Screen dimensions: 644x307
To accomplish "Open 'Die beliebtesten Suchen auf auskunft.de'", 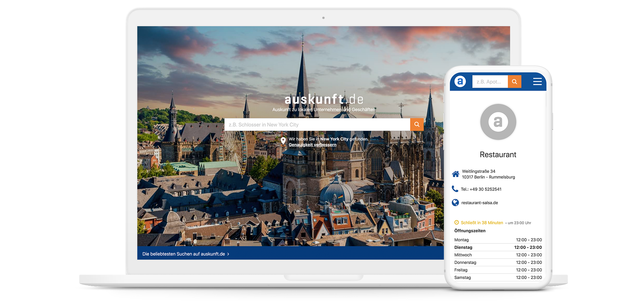I will 184,254.
